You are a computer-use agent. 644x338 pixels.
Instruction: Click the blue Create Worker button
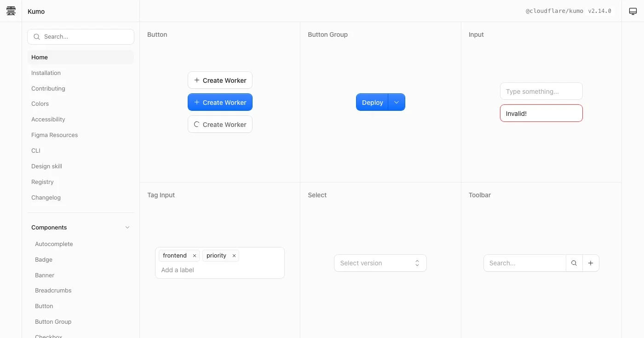click(x=220, y=102)
